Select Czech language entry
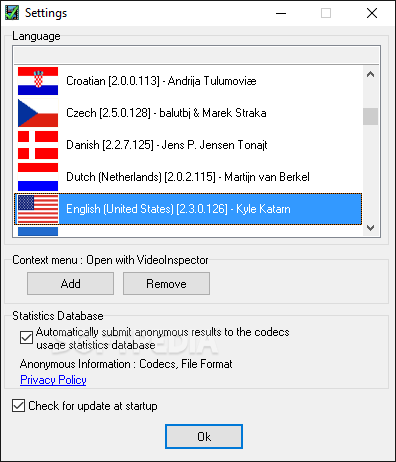The image size is (396, 462). (x=188, y=113)
